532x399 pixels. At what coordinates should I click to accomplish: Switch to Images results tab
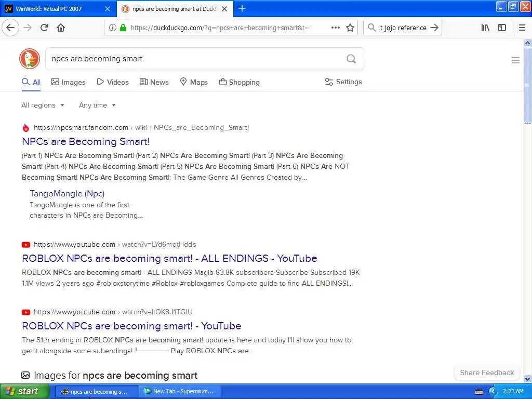click(x=68, y=82)
